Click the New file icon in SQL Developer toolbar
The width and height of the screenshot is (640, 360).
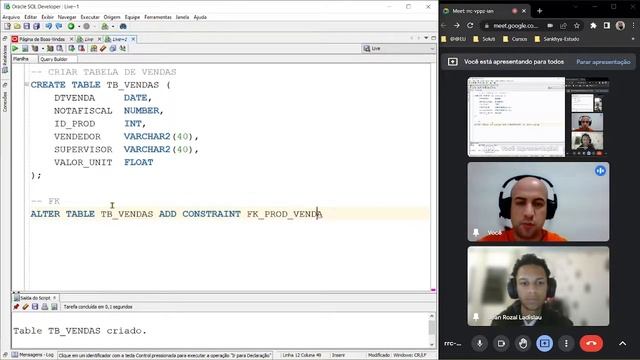pos(7,27)
